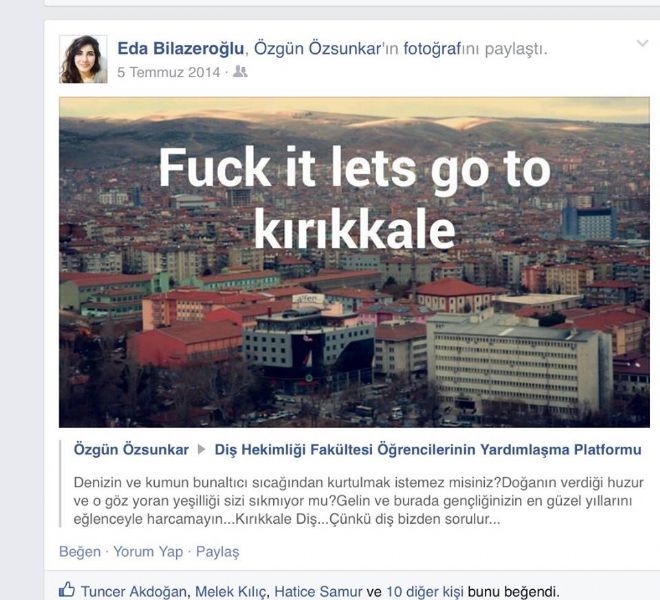660x600 pixels.
Task: Click the post description starting 'Denizin ve kumun'
Action: coord(358,501)
